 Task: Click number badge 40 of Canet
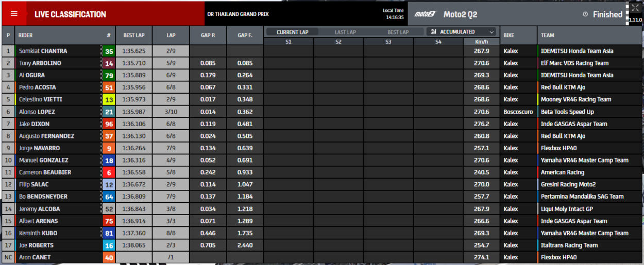pyautogui.click(x=109, y=257)
